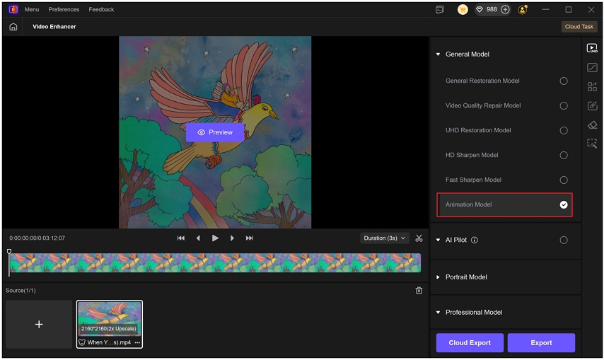Select the Video Enhancer sidebar icon
The height and width of the screenshot is (360, 604).
(592, 48)
